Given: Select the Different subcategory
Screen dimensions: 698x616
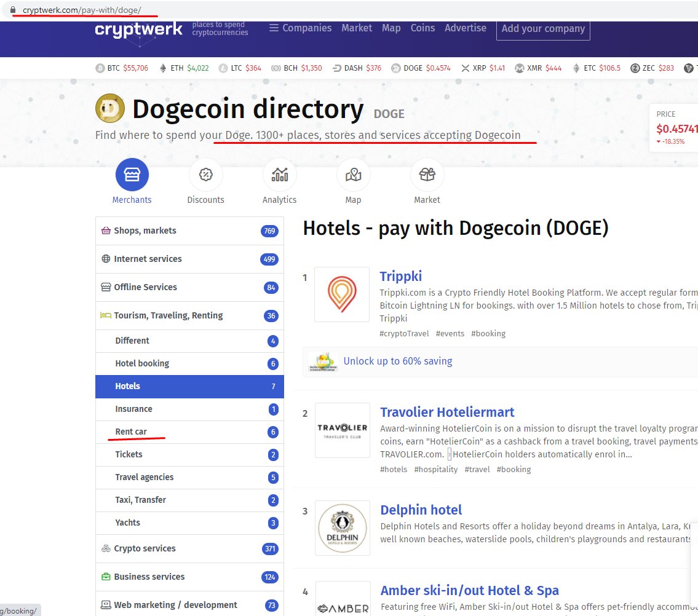Looking at the screenshot, I should tap(189, 341).
